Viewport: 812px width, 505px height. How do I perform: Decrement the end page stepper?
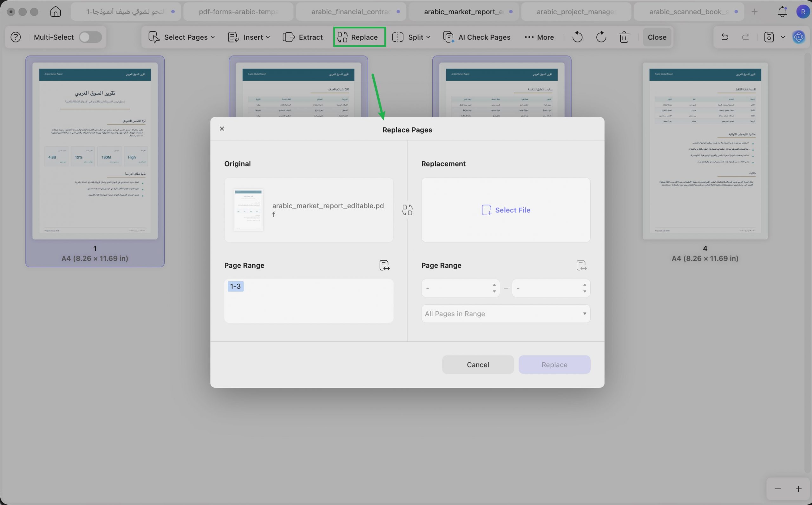(x=585, y=292)
